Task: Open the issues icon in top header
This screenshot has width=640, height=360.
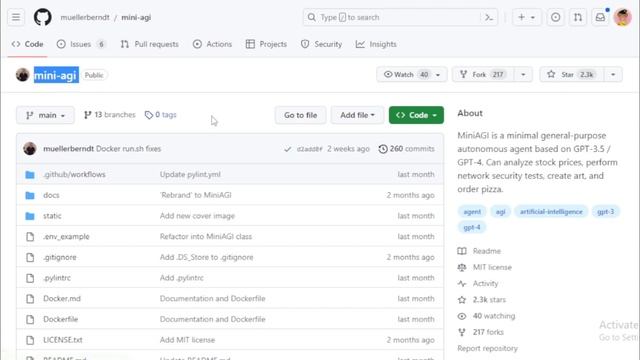Action: click(x=555, y=17)
